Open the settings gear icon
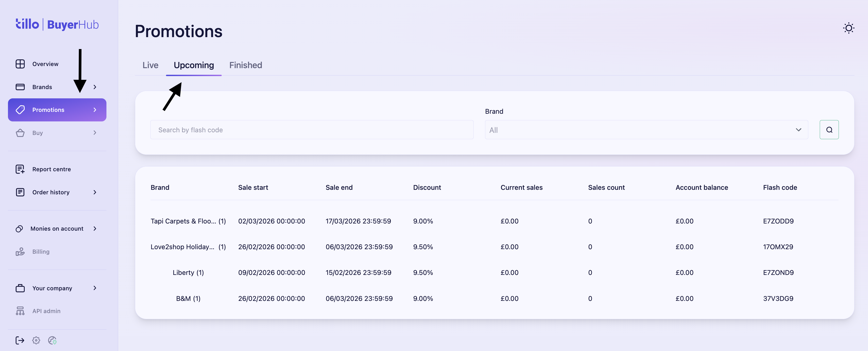This screenshot has height=351, width=868. point(36,340)
